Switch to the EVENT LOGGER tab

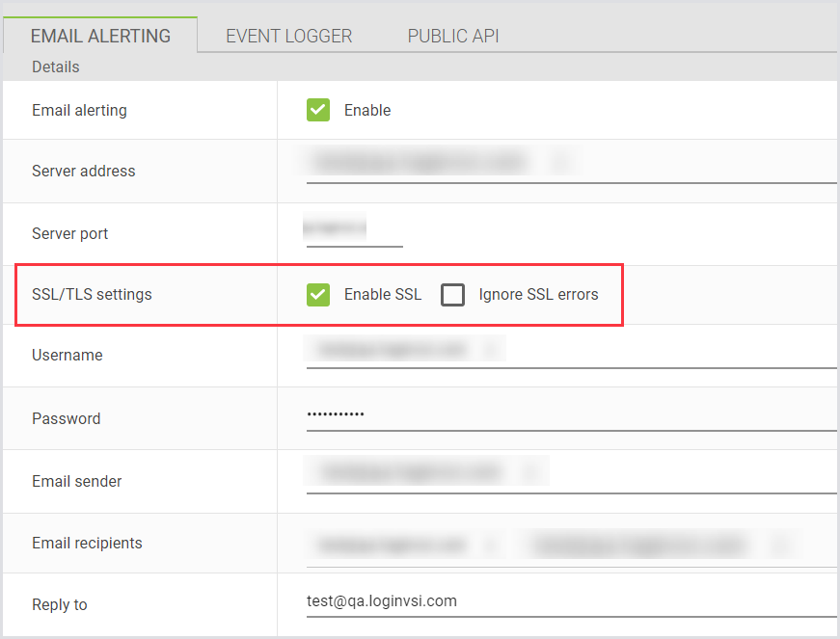pyautogui.click(x=288, y=36)
